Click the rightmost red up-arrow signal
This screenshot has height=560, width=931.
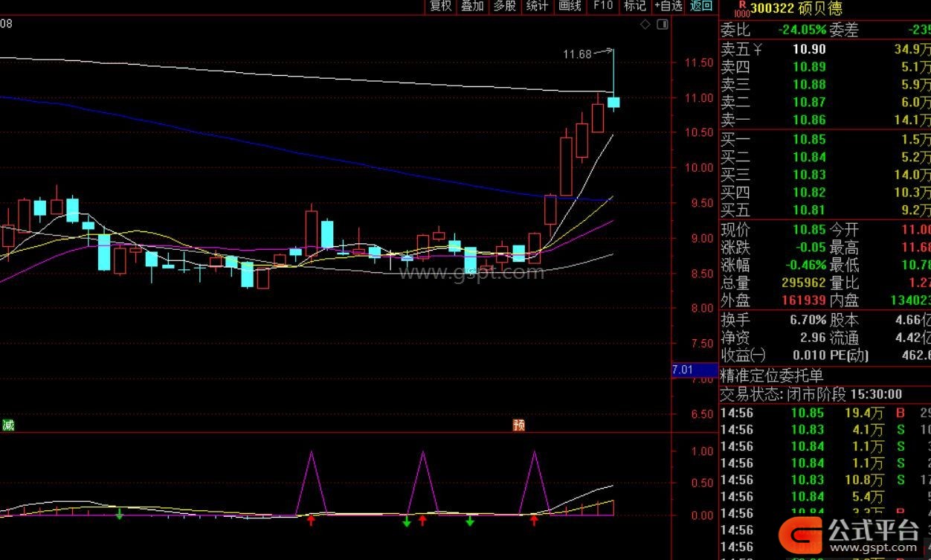tap(534, 521)
